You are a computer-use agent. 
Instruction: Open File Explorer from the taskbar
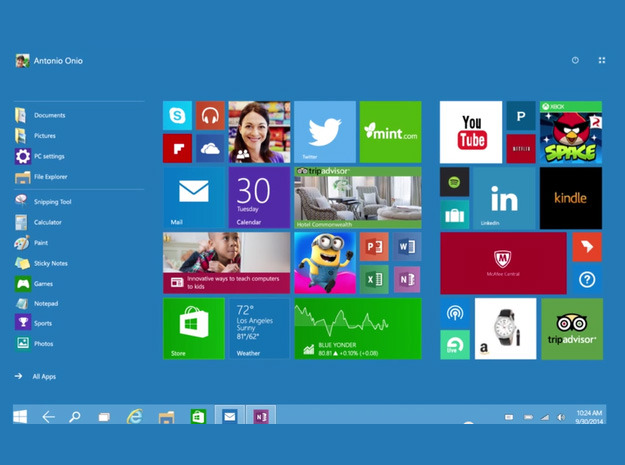166,417
